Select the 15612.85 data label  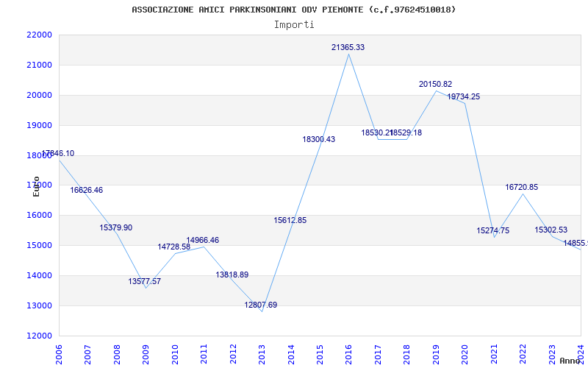click(290, 220)
